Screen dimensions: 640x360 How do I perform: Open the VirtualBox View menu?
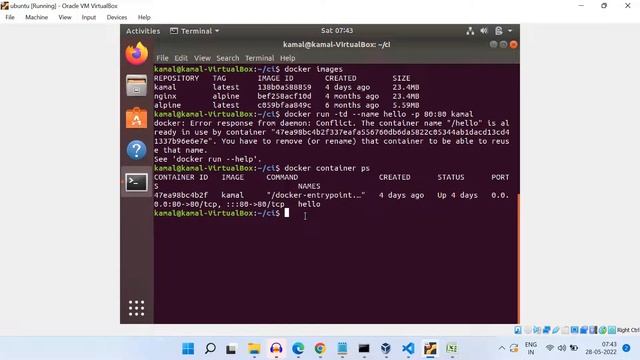[64, 17]
